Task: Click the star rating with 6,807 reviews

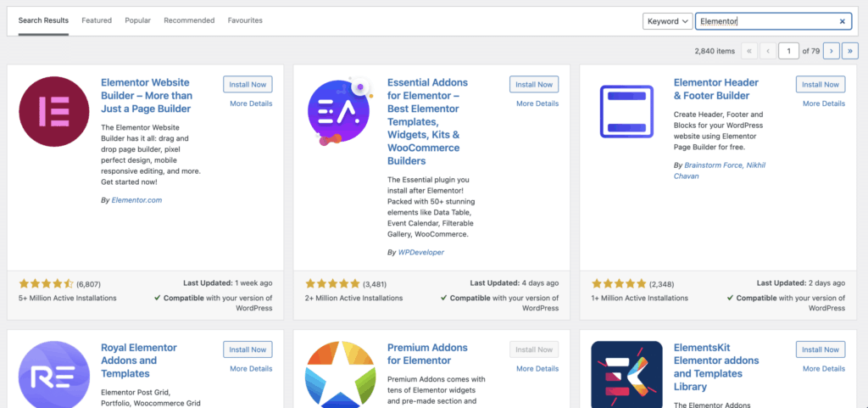Action: [46, 284]
